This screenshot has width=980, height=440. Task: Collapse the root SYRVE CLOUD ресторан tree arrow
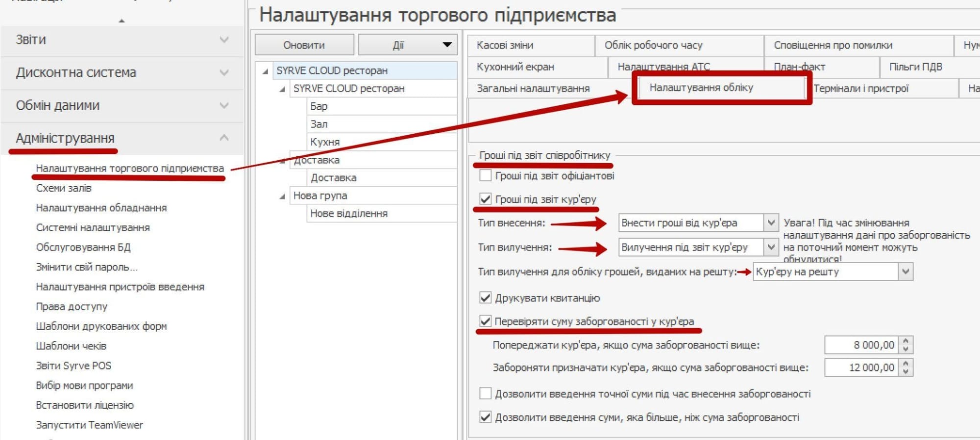266,72
